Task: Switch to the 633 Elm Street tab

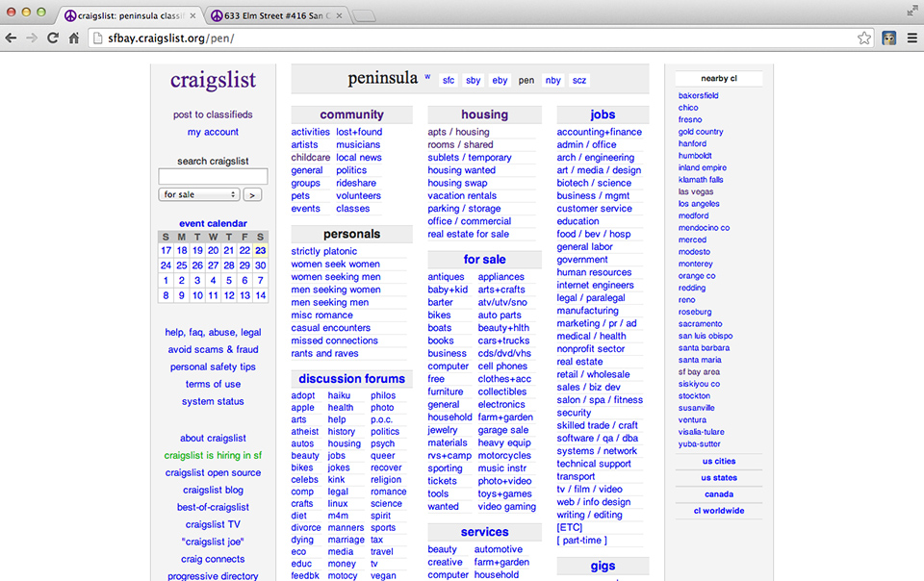Action: pyautogui.click(x=276, y=16)
